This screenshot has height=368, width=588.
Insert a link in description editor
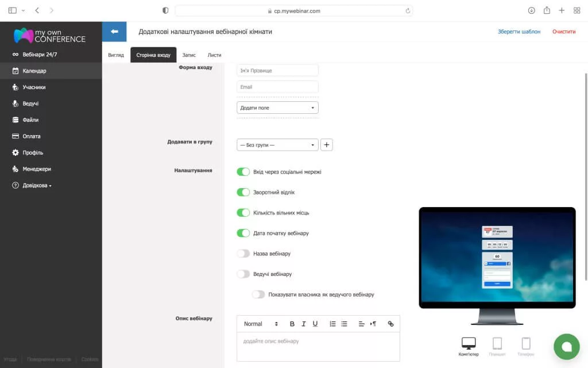point(391,324)
